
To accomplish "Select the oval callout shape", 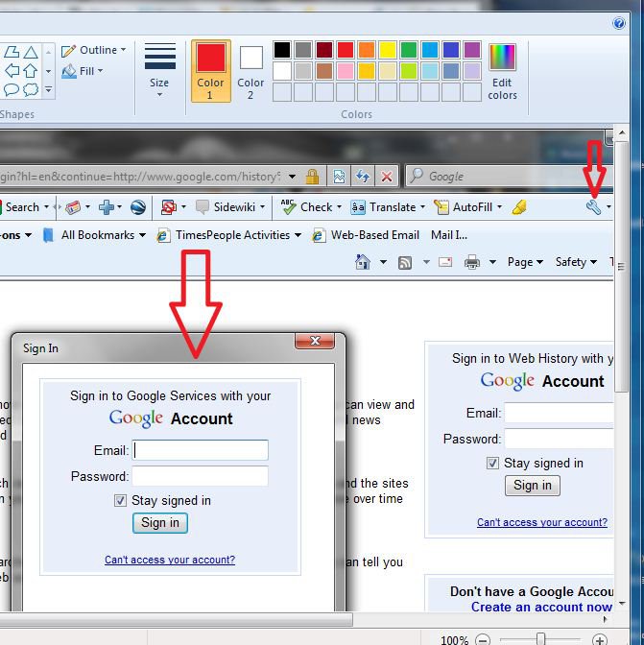I will pyautogui.click(x=12, y=89).
